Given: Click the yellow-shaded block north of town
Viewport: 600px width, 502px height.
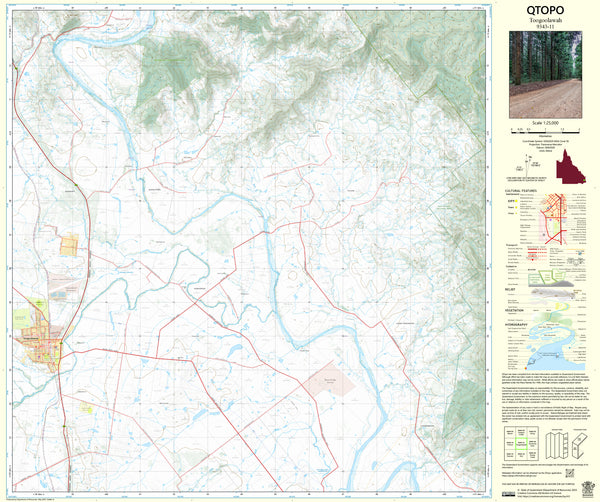Looking at the screenshot, I should 69,245.
